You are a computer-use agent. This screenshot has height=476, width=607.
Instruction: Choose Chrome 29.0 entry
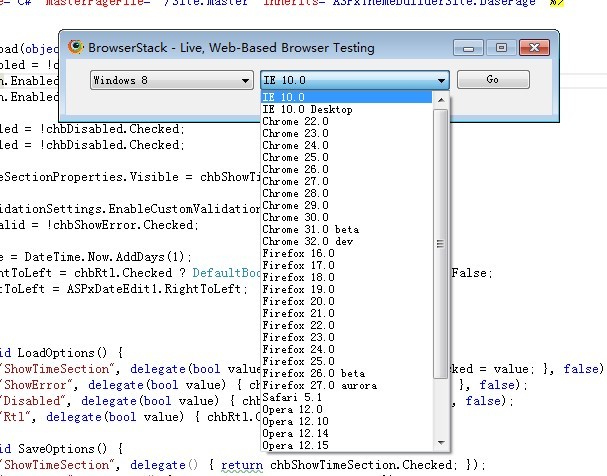point(346,205)
